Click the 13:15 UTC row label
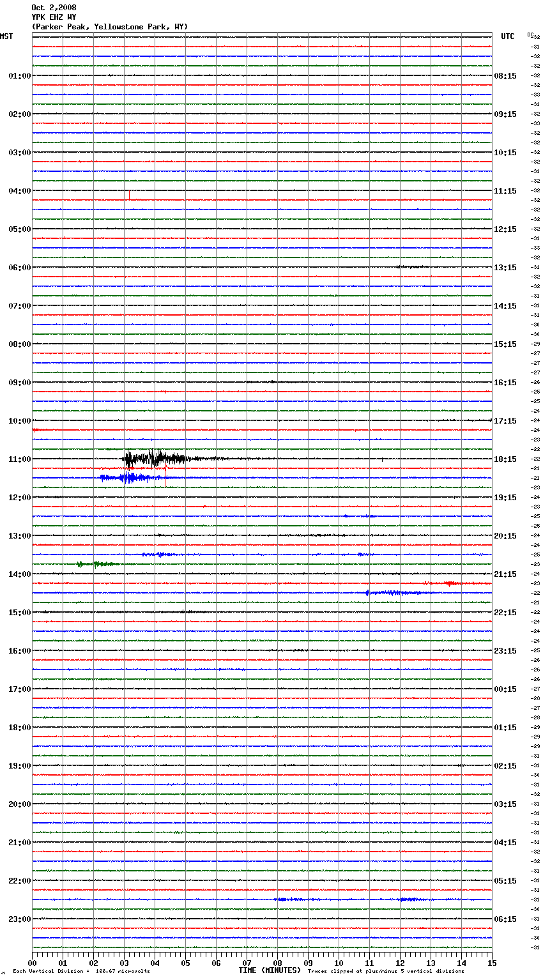The image size is (543, 980). coord(505,268)
